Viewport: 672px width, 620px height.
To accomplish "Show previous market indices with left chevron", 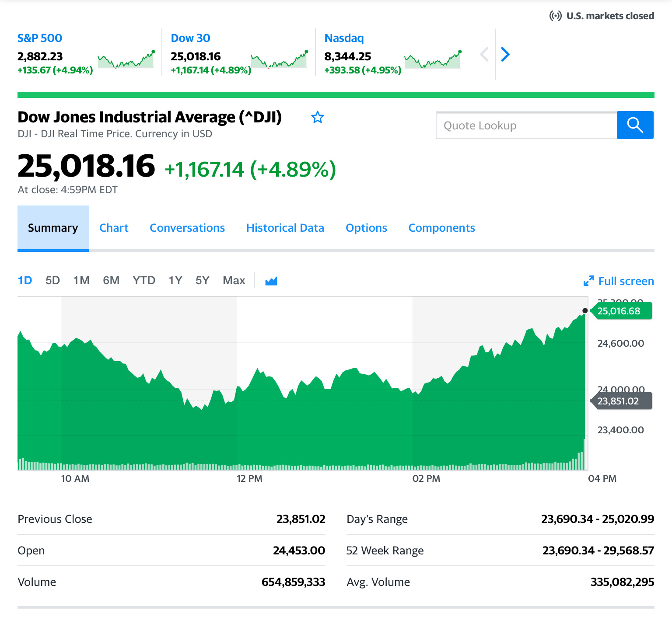I will pyautogui.click(x=484, y=54).
